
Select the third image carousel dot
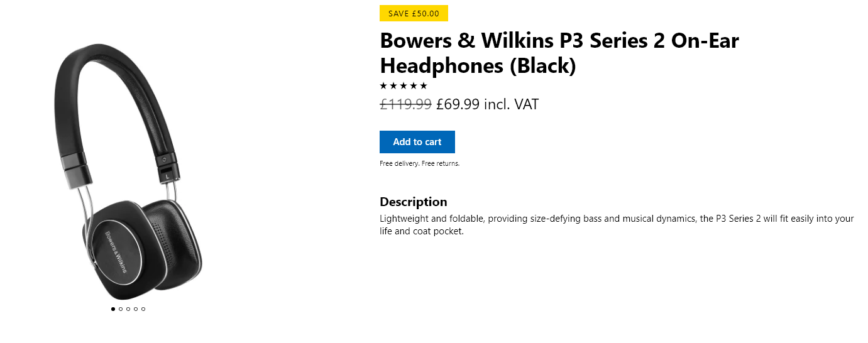point(128,309)
